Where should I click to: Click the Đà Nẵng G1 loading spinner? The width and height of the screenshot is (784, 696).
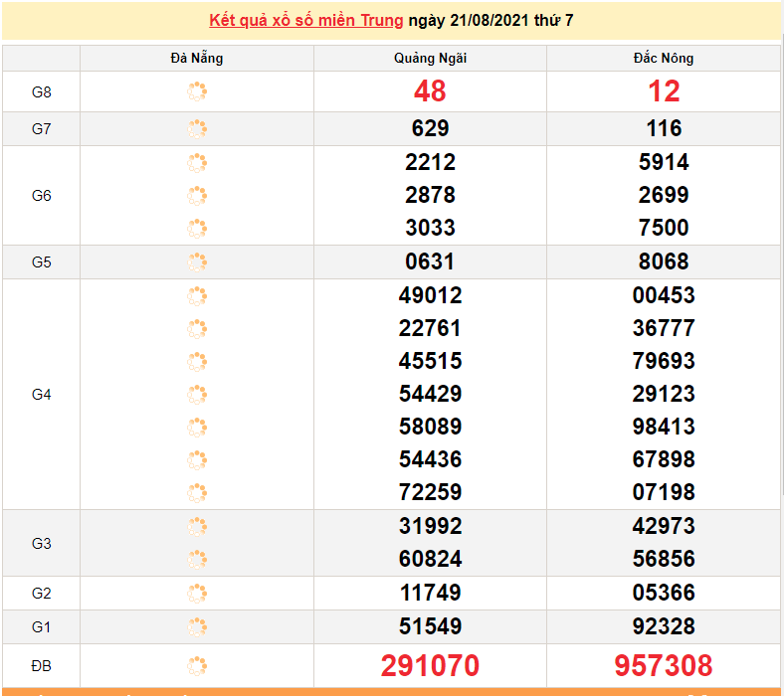pyautogui.click(x=197, y=627)
